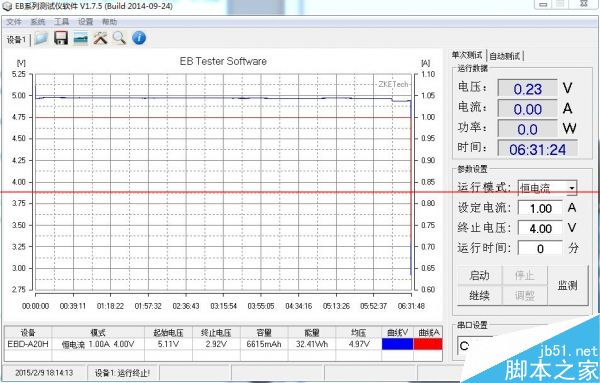
Task: Click the 继续 button
Action: 479,295
